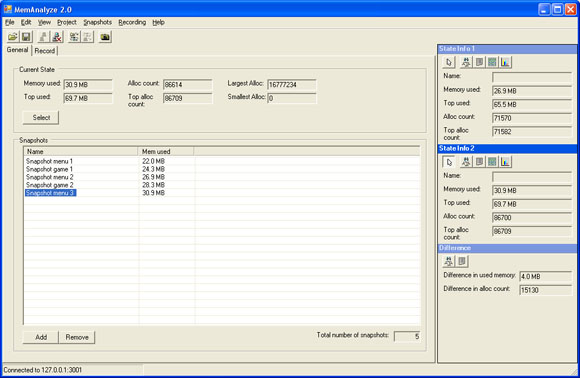Click the Alloc count field showing 86614
Viewport: 580px width, 378px height.
click(188, 85)
